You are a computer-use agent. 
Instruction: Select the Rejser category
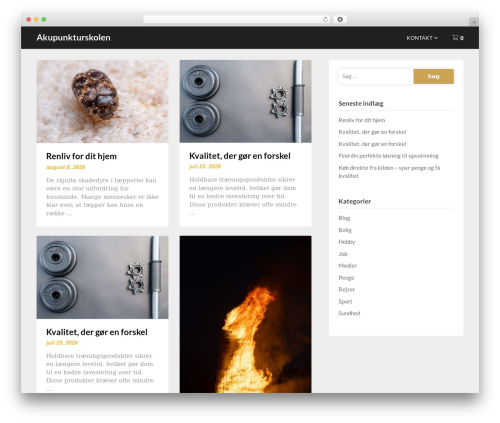347,289
